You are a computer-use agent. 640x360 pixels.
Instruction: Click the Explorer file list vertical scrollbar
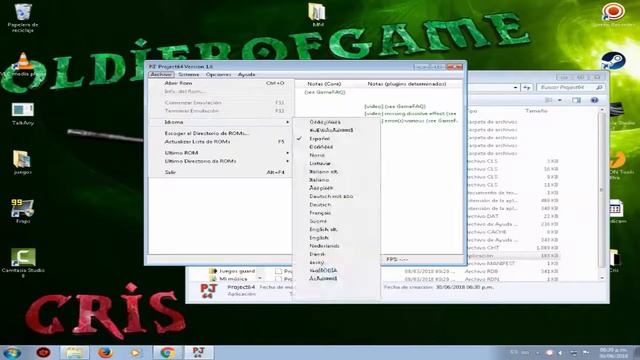(601, 191)
